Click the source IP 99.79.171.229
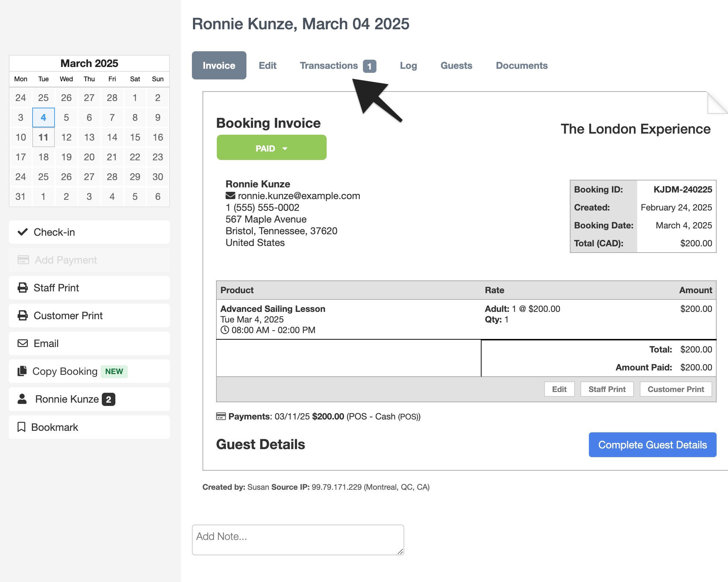Viewport: 728px width, 582px height. [x=337, y=487]
